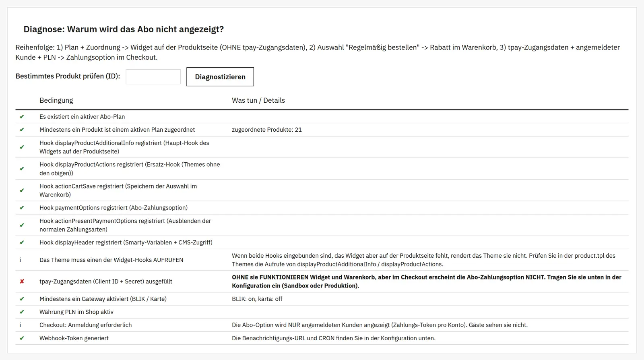Click 'Hook displayHeader registriert' condition text

pos(126,242)
